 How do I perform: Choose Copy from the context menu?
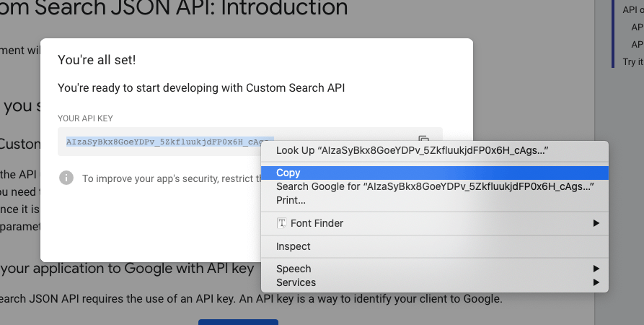pyautogui.click(x=435, y=173)
